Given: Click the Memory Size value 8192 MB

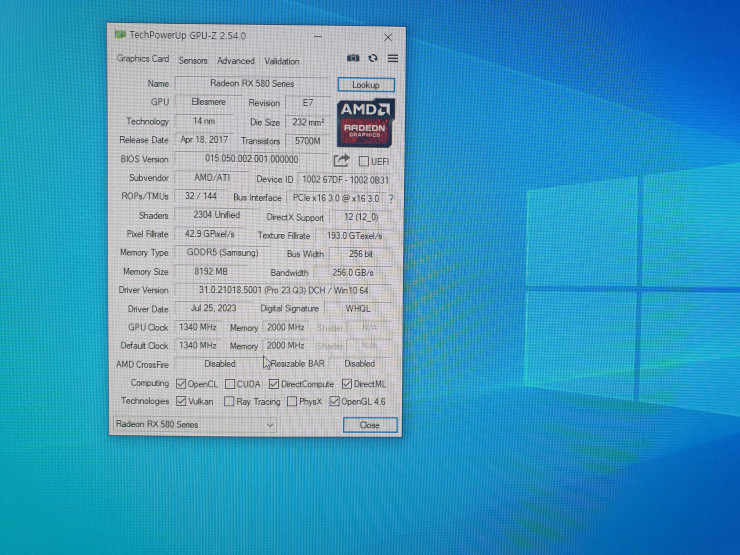Looking at the screenshot, I should pos(211,271).
